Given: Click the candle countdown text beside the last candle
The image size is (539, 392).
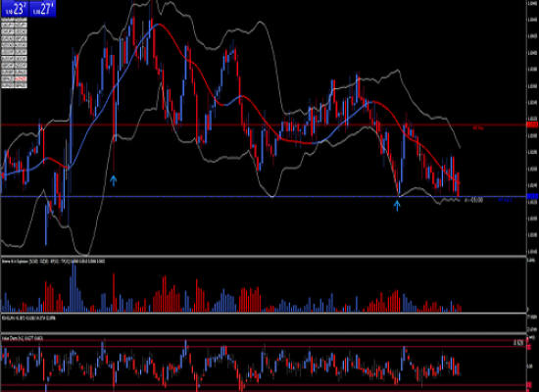Looking at the screenshot, I should 474,200.
